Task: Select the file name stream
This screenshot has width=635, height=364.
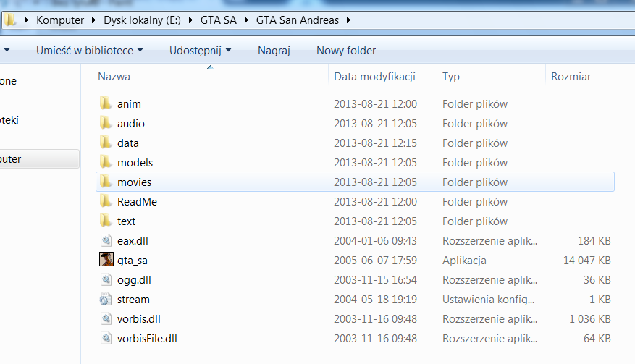Action: pos(133,300)
